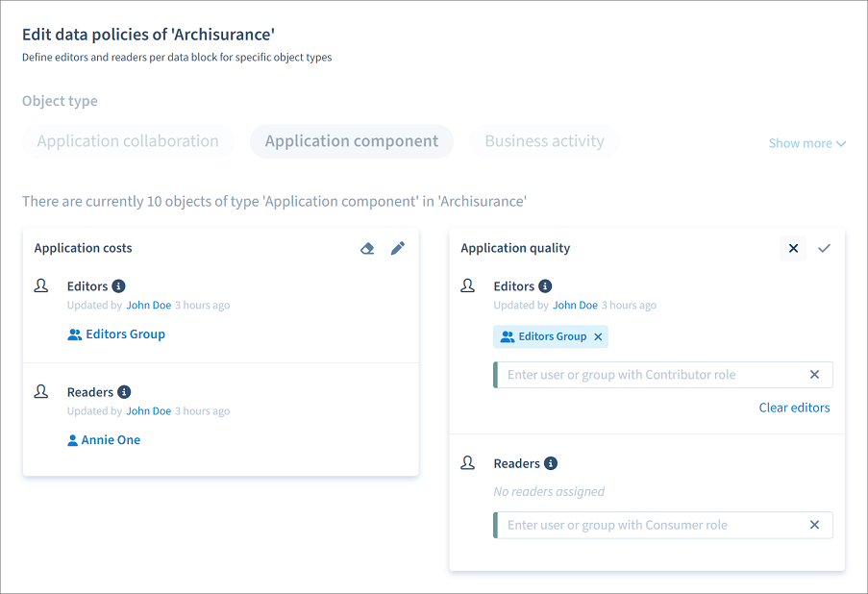Click info icon beside Editors in Application quality
868x594 pixels.
(545, 286)
